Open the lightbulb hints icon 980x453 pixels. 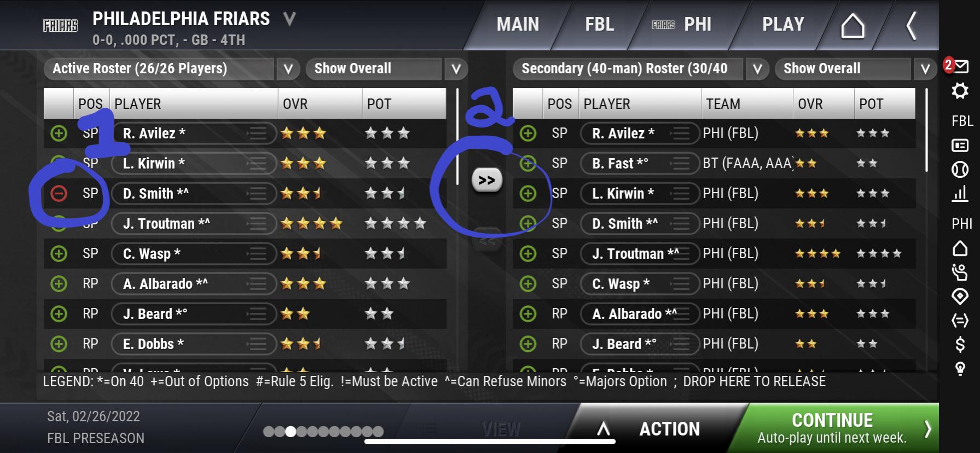point(960,369)
